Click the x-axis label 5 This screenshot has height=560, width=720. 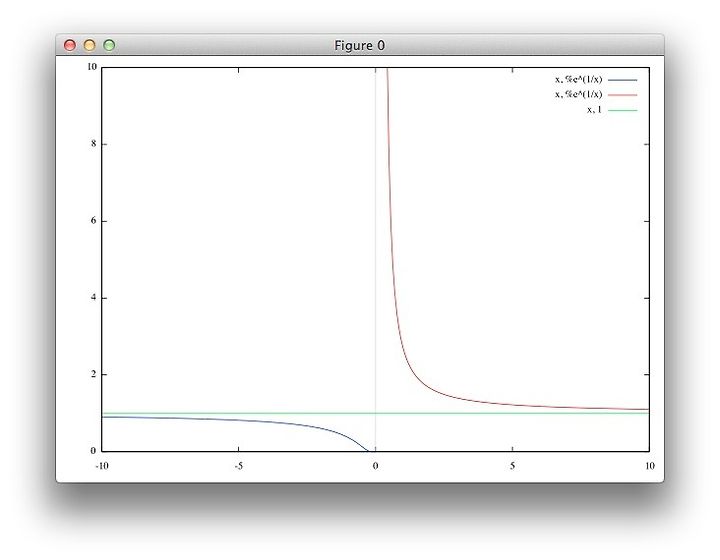(x=512, y=466)
